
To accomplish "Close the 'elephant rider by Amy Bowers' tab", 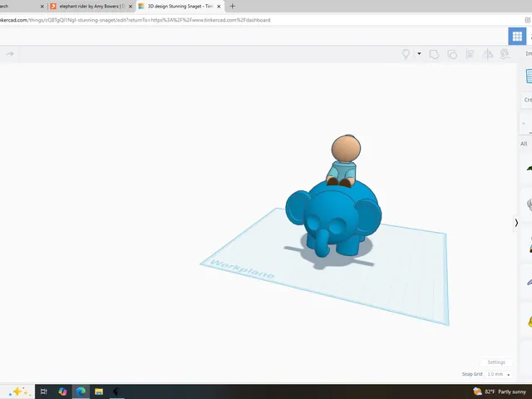I will pos(131,7).
